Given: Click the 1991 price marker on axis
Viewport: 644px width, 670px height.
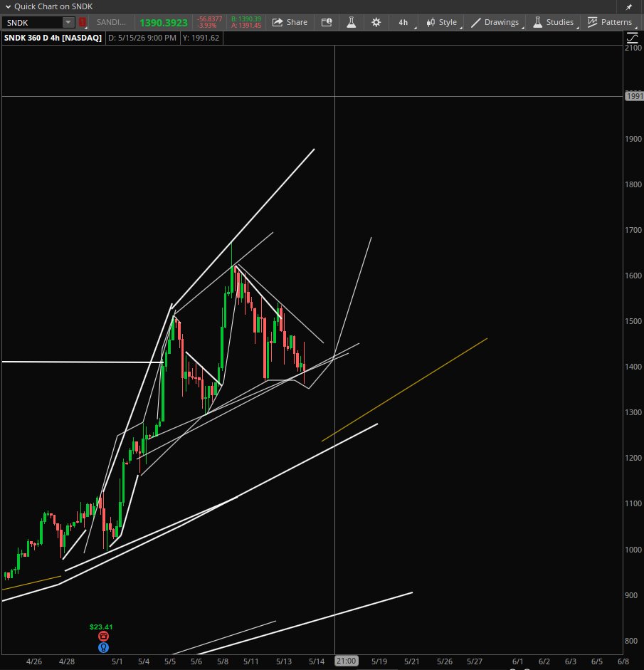Looking at the screenshot, I should click(x=634, y=96).
